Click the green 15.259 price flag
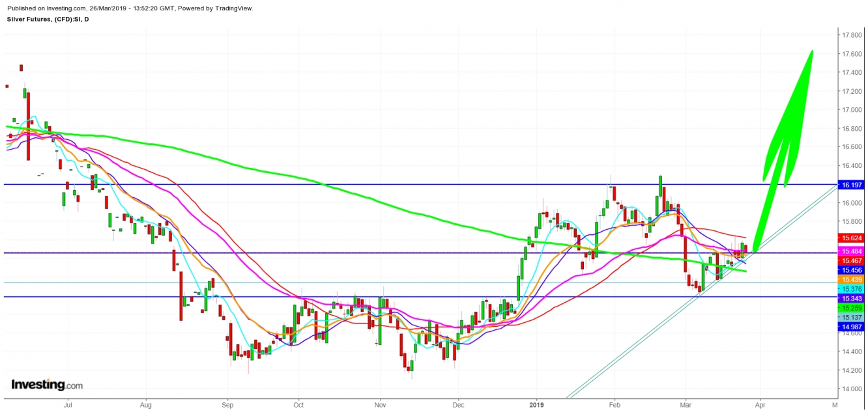This screenshot has width=868, height=412. click(850, 307)
